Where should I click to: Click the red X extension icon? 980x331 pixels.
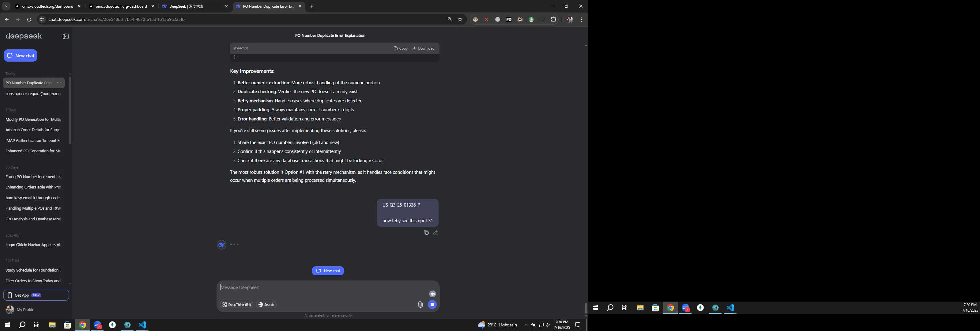click(x=487, y=19)
